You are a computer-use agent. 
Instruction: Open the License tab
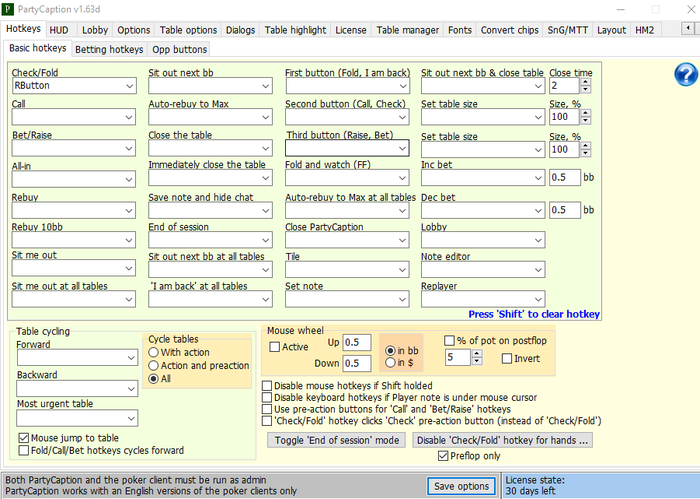(x=351, y=30)
